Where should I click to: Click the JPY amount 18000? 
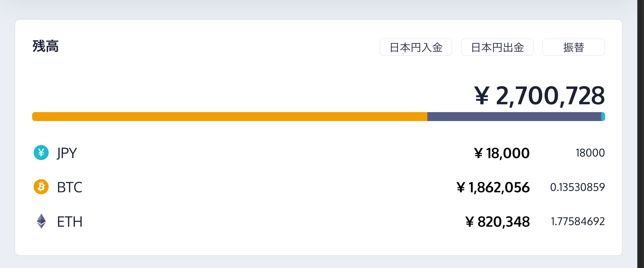590,153
